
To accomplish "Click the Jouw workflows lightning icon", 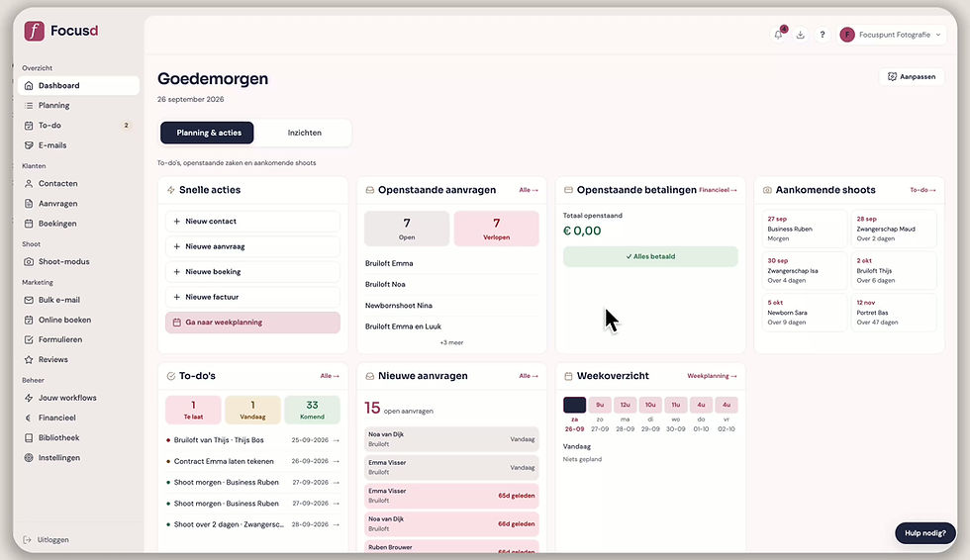I will click(x=29, y=398).
